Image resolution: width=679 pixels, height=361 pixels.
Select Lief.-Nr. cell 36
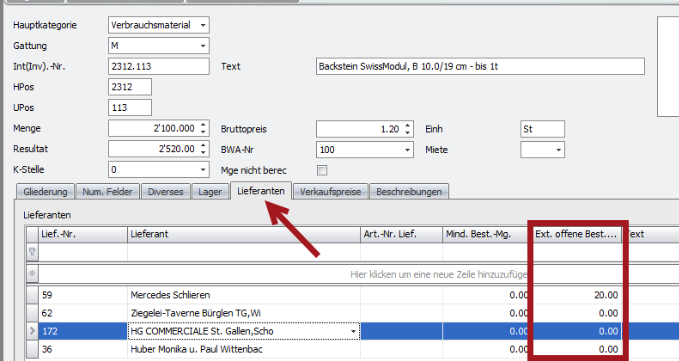(83, 350)
